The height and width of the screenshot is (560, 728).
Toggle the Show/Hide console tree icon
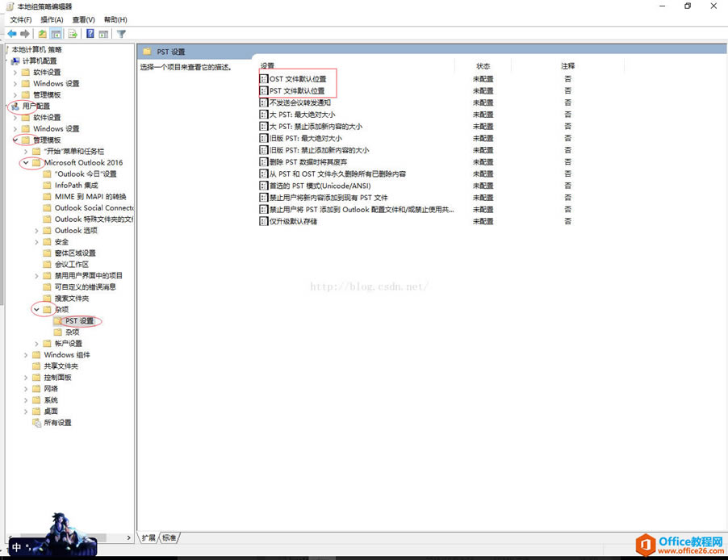coord(56,34)
